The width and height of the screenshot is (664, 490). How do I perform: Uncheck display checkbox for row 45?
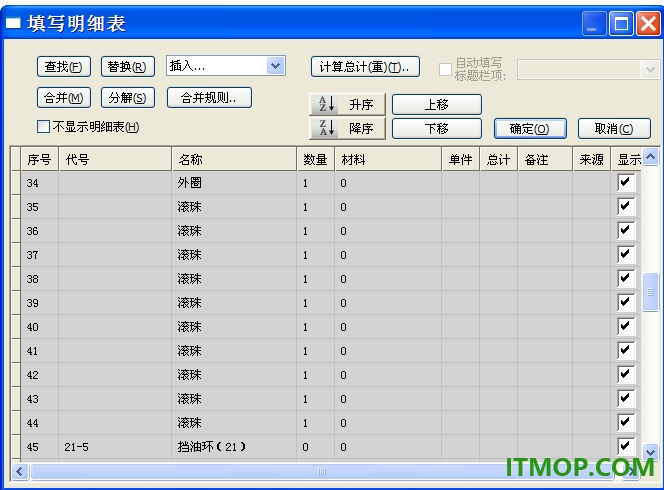pyautogui.click(x=626, y=446)
